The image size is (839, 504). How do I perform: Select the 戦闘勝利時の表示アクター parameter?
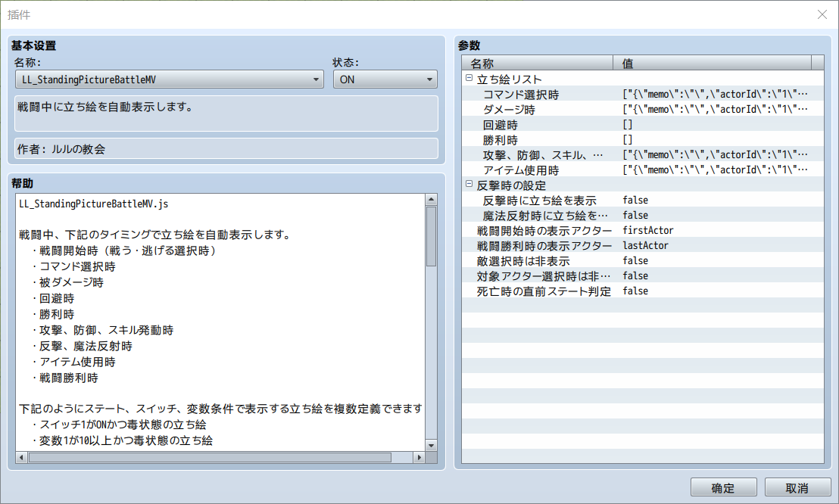point(643,246)
